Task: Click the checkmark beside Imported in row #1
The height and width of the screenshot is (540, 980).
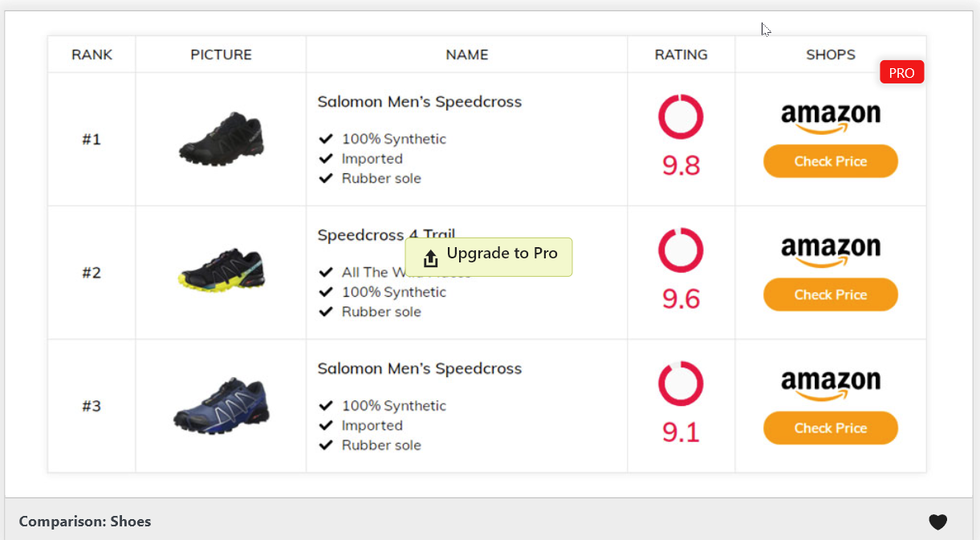Action: pos(326,159)
